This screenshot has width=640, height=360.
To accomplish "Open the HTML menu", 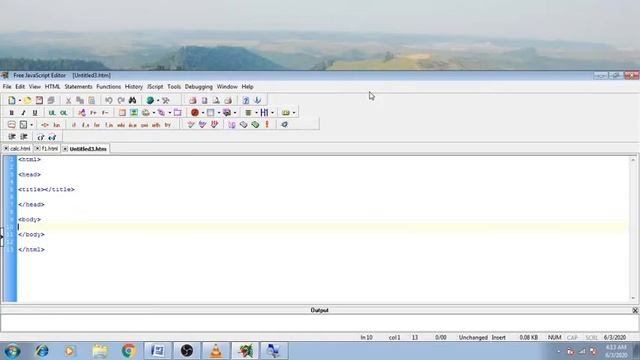I will [x=52, y=87].
